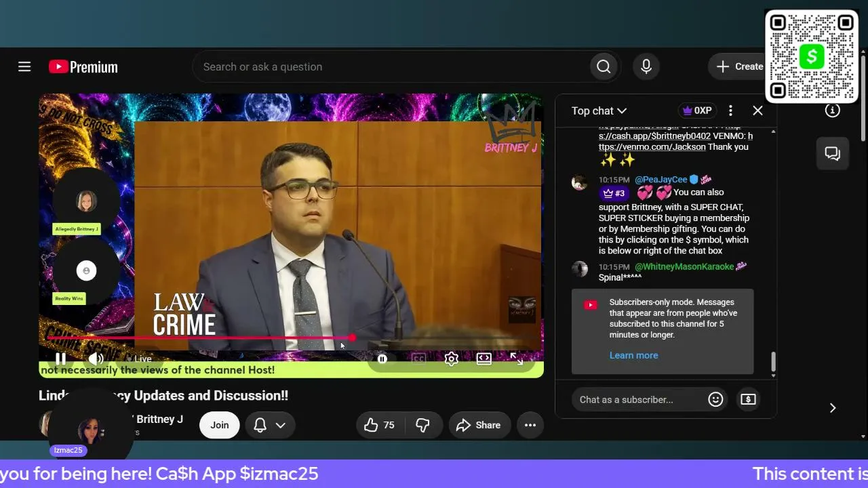This screenshot has height=488, width=868.
Task: Click @PeaJayCee's chat avatar
Action: [579, 182]
